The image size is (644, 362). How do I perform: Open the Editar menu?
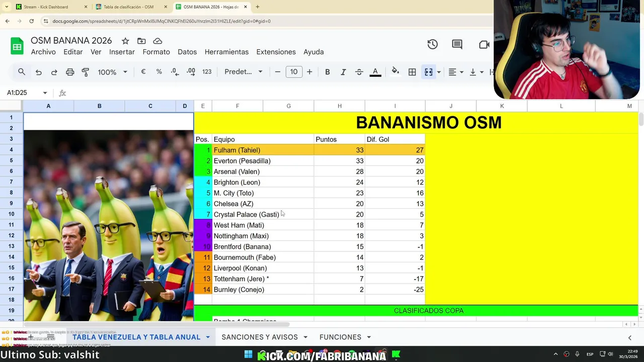(73, 52)
